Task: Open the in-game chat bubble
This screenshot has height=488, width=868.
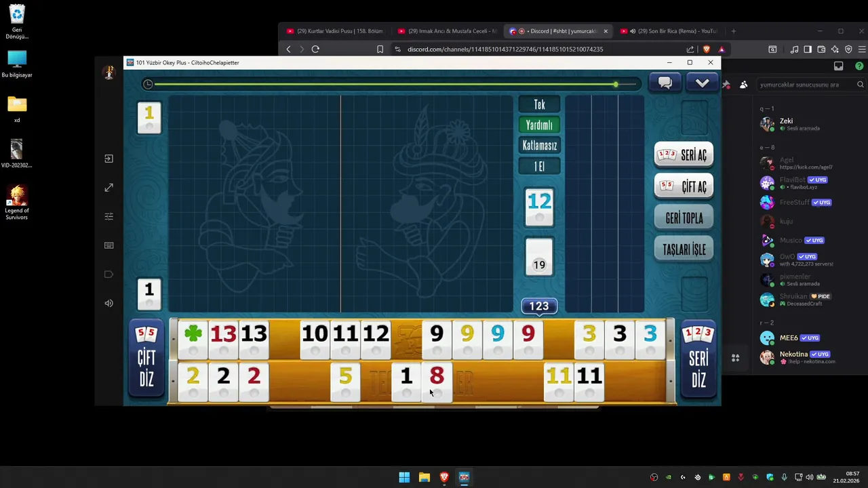Action: pos(665,83)
